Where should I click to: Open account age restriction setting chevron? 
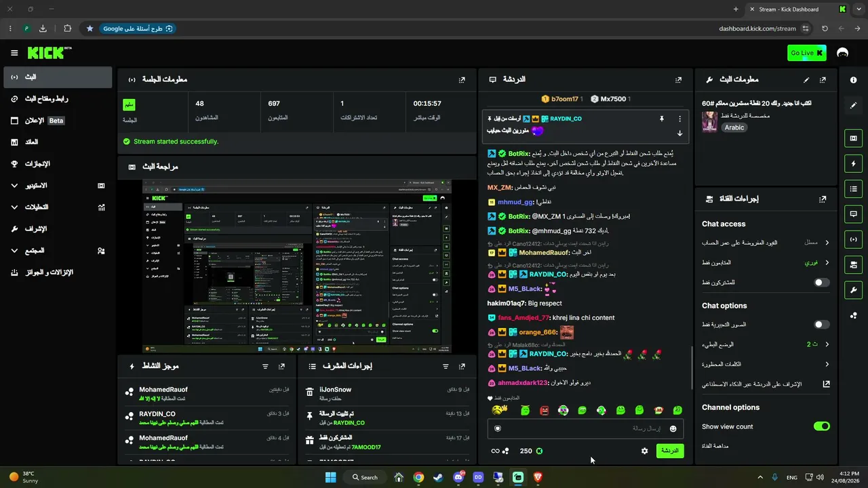pos(827,243)
